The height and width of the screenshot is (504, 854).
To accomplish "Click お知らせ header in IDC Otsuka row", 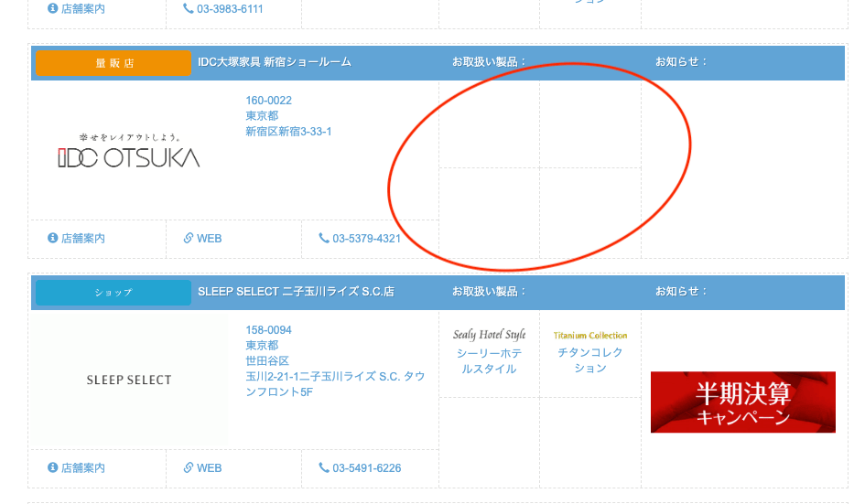I will pyautogui.click(x=681, y=62).
